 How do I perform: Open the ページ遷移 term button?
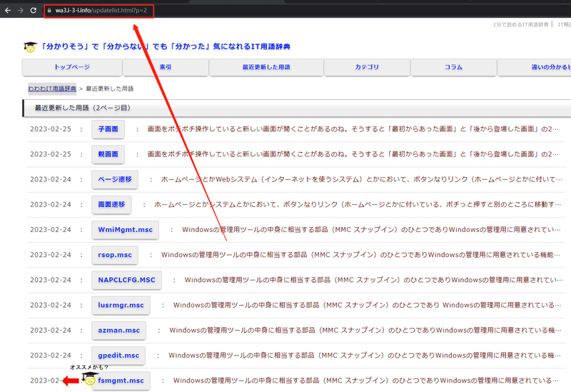115,179
